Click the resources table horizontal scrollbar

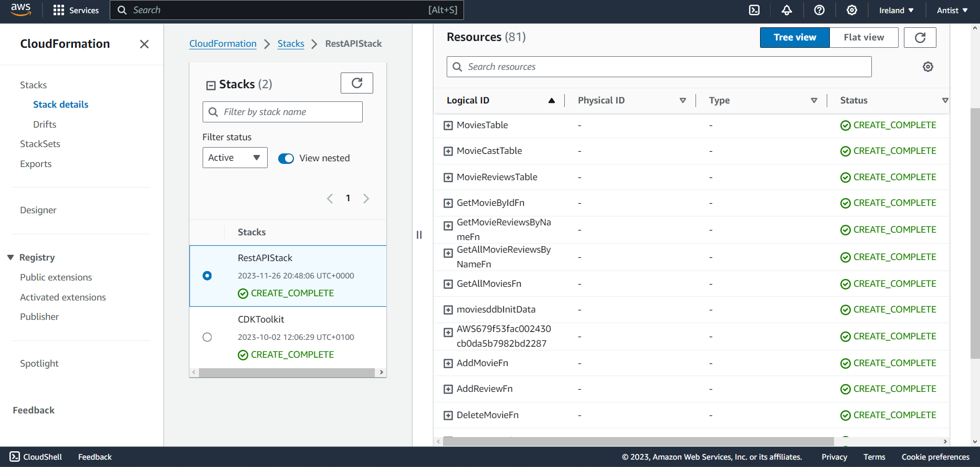coord(638,441)
